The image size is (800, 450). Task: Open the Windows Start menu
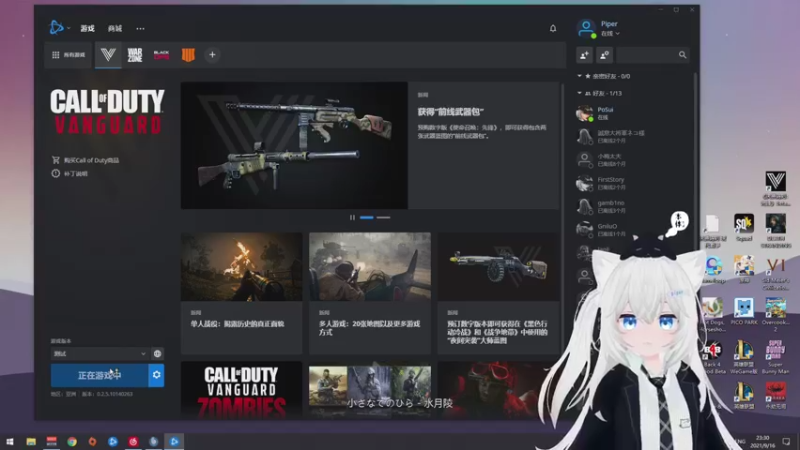10,441
